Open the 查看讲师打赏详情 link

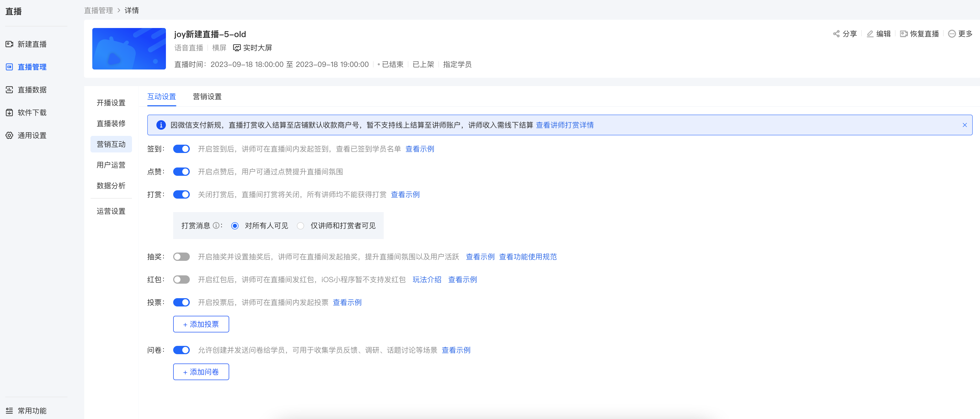click(x=565, y=125)
